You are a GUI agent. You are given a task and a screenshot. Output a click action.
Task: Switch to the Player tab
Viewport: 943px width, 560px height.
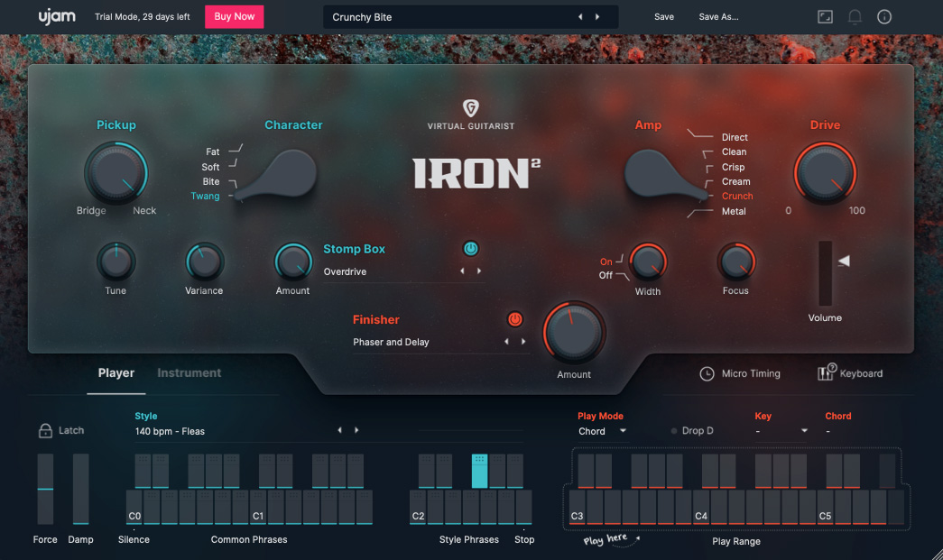coord(116,373)
